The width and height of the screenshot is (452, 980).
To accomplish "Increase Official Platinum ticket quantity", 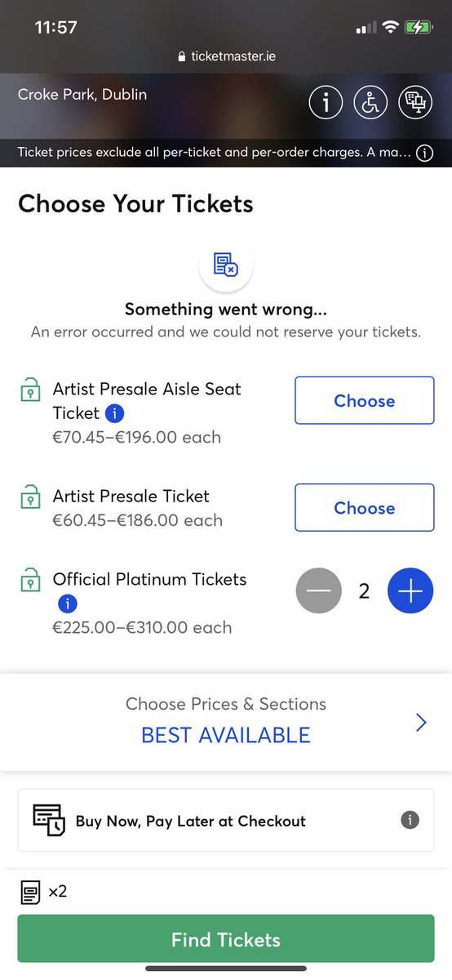I will pos(410,591).
